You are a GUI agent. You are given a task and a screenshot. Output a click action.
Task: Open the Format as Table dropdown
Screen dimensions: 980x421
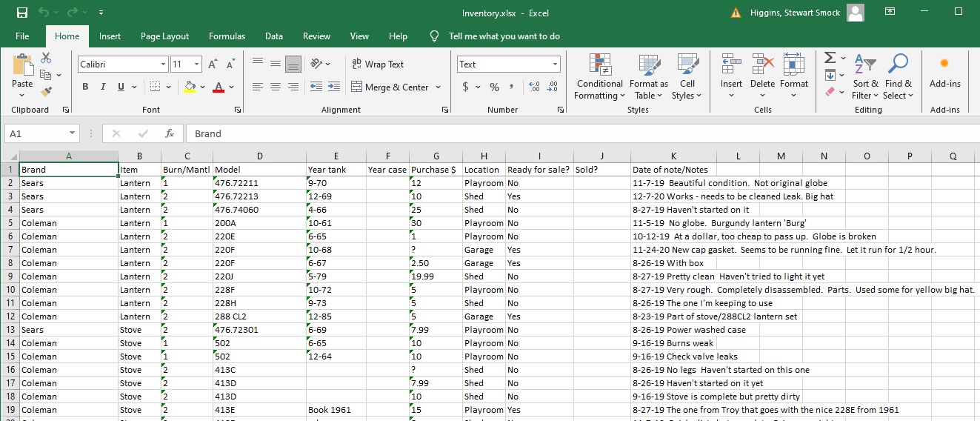[x=649, y=76]
